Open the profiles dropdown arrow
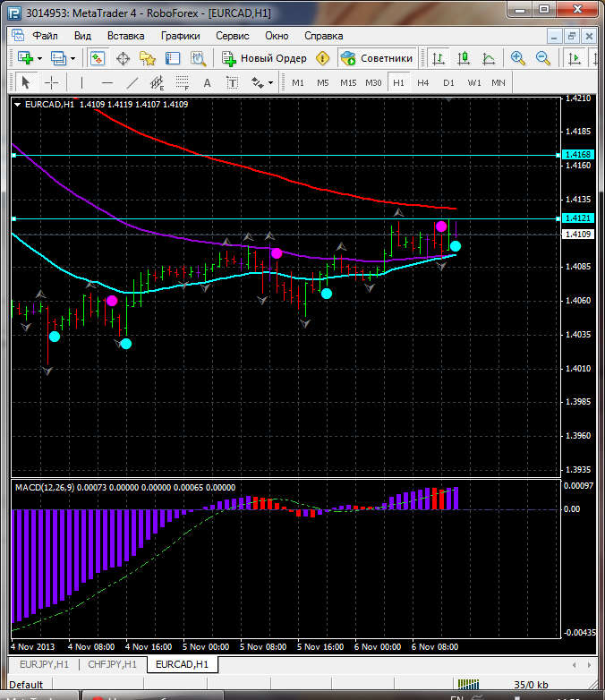Viewport: 605px width, 700px height. click(x=73, y=58)
